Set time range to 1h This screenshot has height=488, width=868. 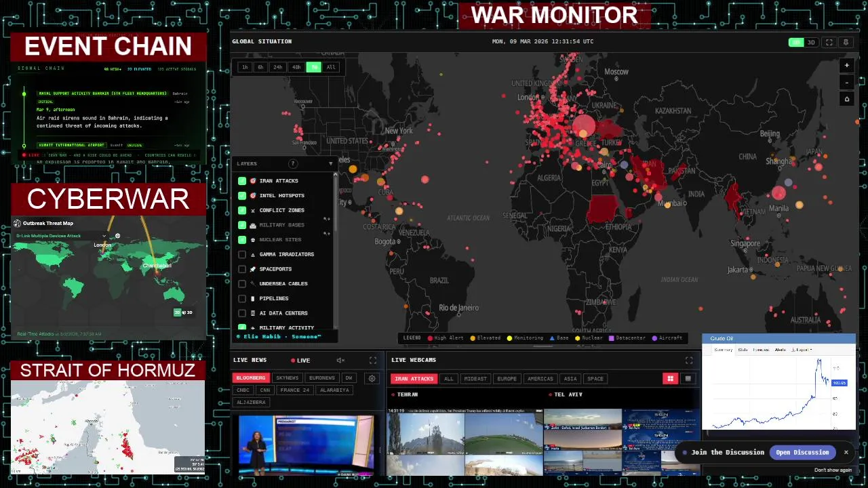pyautogui.click(x=245, y=67)
